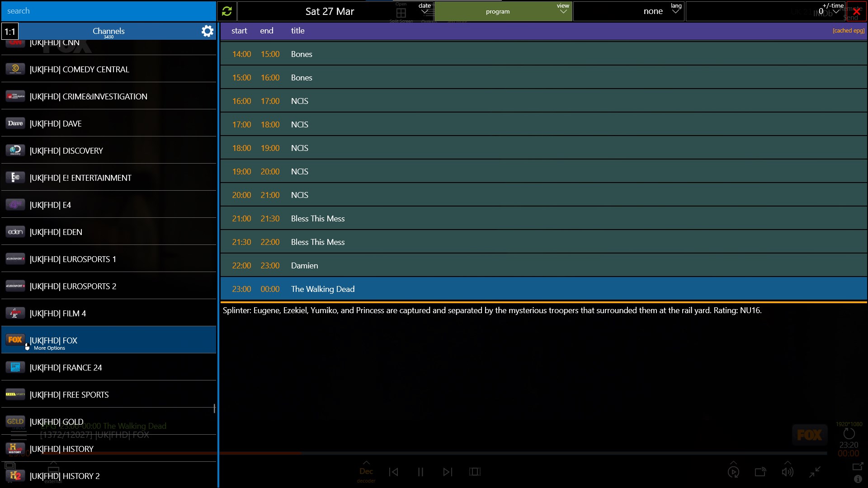Image resolution: width=868 pixels, height=488 pixels.
Task: Toggle the loop playback icon
Action: (733, 471)
